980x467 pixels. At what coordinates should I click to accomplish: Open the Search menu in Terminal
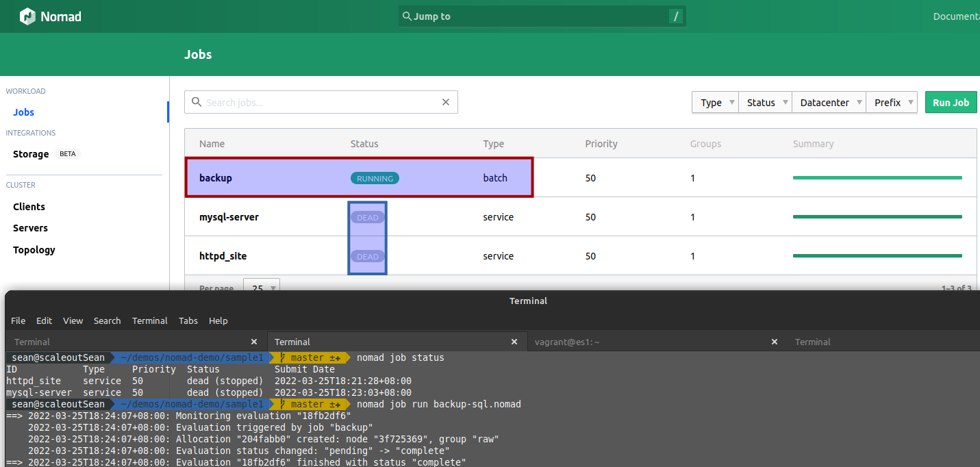107,320
